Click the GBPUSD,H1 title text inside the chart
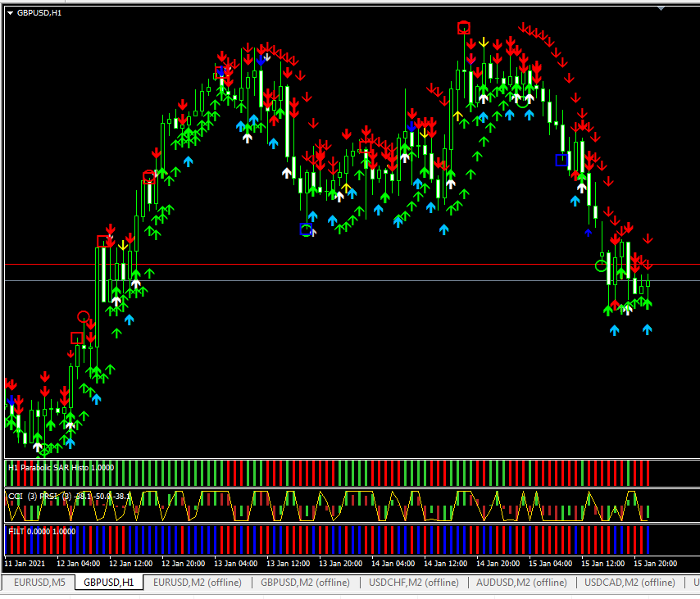 click(39, 13)
